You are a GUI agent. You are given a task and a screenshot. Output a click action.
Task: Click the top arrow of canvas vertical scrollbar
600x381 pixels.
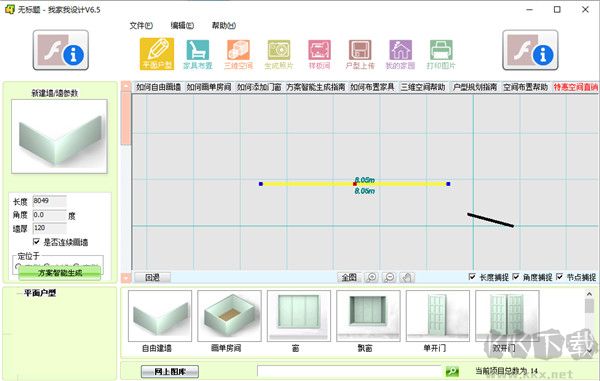[126, 86]
